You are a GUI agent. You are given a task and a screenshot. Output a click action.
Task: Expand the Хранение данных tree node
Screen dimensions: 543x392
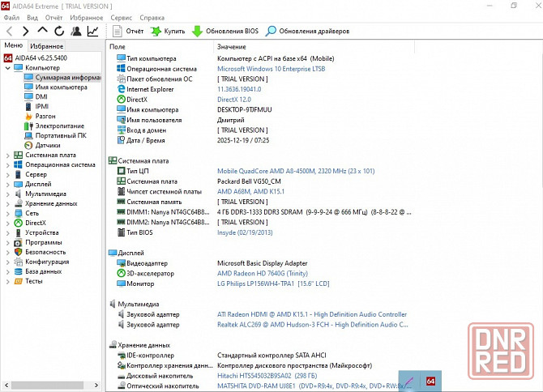[x=7, y=203]
